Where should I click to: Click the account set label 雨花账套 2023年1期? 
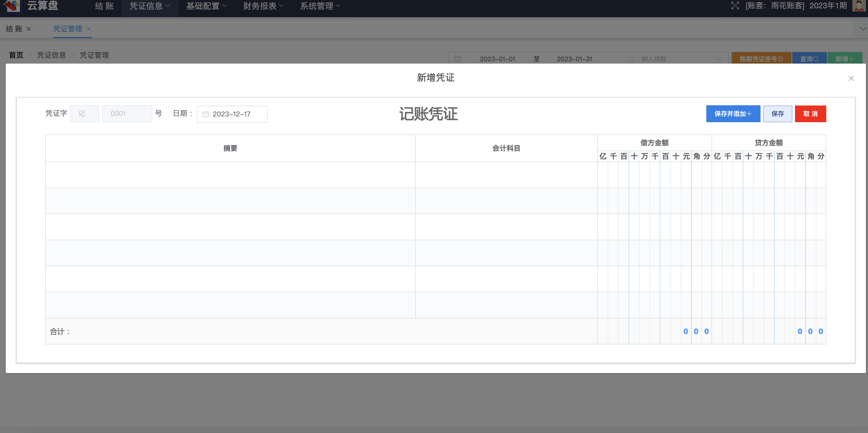coord(796,6)
